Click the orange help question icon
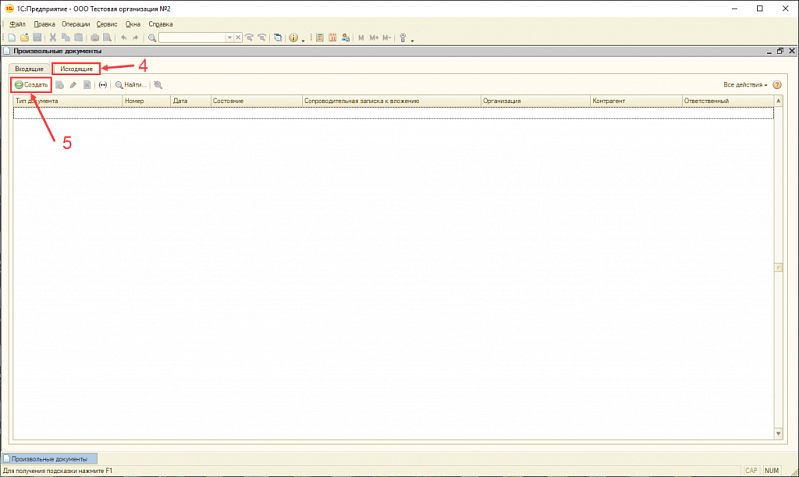The width and height of the screenshot is (799, 477). click(x=777, y=85)
